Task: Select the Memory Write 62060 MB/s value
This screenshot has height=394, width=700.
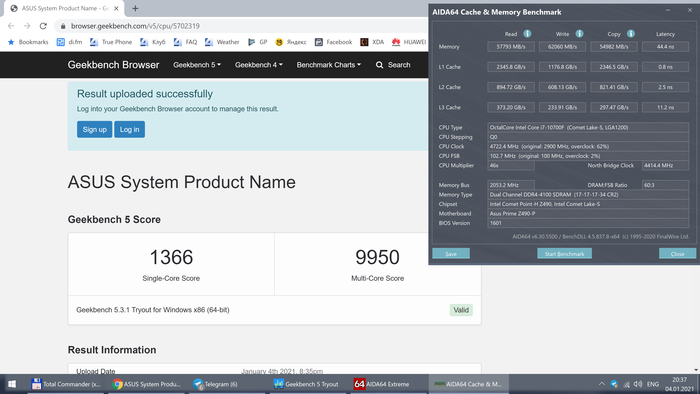Action: pos(562,46)
